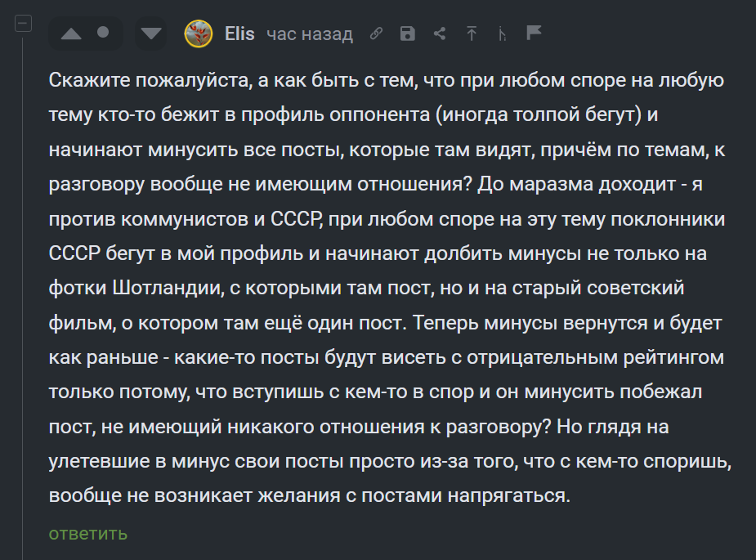Upvote the comment by Elis
The image size is (756, 560).
click(x=72, y=34)
